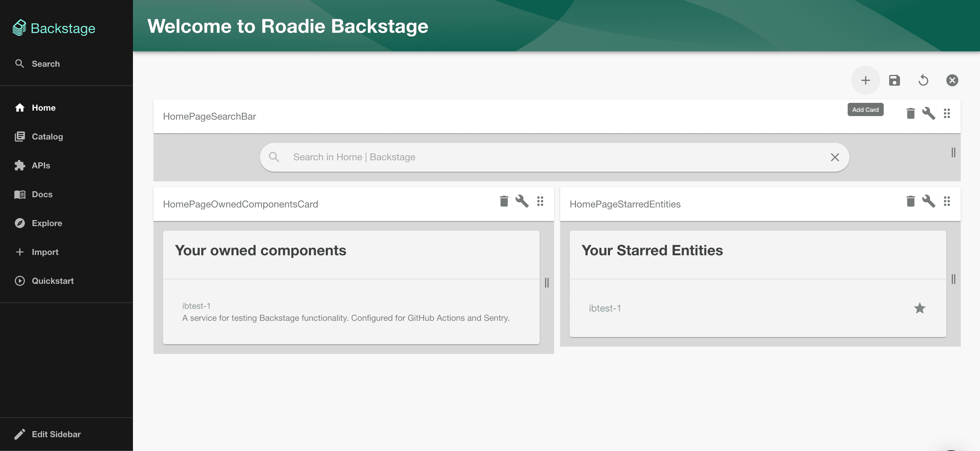This screenshot has width=980, height=451.
Task: Click 'Your Starred Entities' heading
Action: pos(652,250)
